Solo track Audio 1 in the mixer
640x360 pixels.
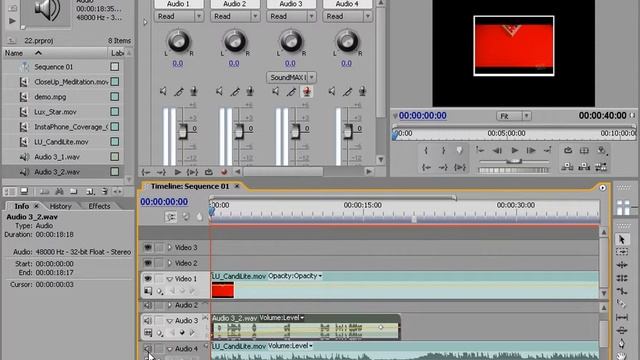[179, 92]
